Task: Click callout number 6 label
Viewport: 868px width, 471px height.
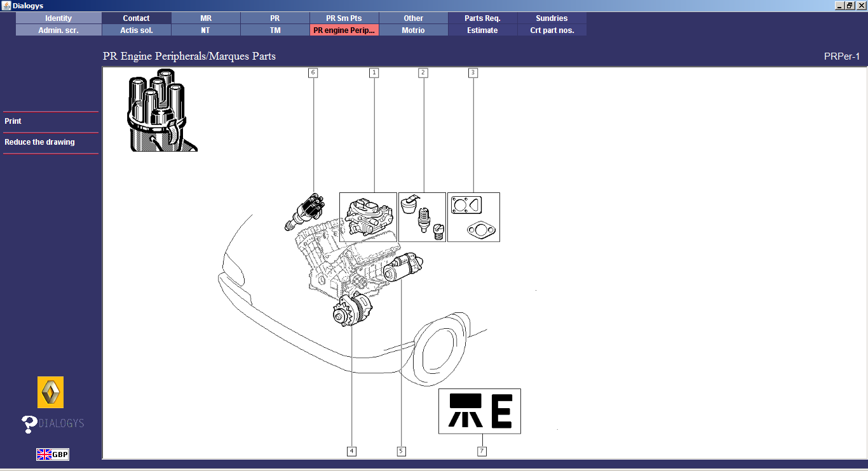Action: point(313,73)
